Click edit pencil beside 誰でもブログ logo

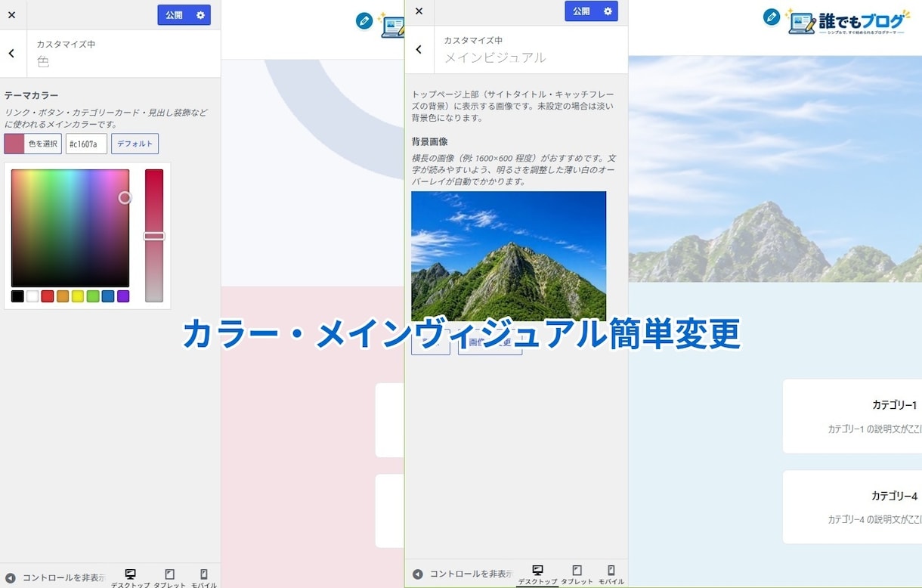pyautogui.click(x=772, y=17)
